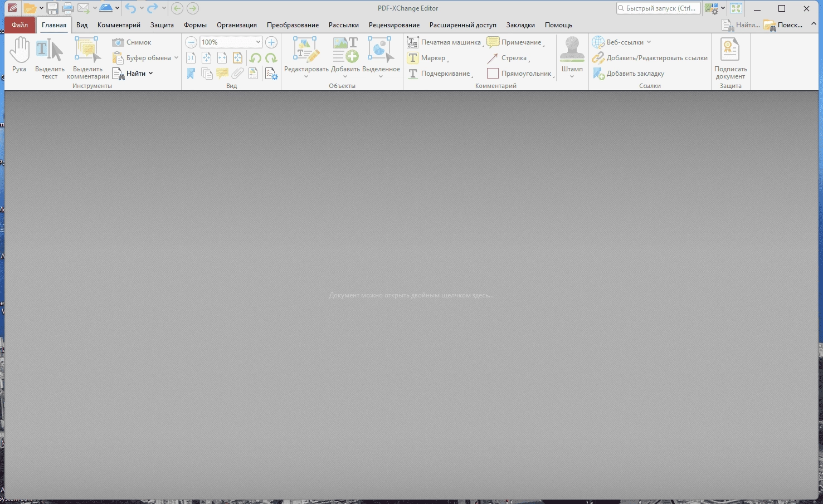Screen dimensions: 823x504
Task: Rotate view clockwise
Action: (271, 58)
